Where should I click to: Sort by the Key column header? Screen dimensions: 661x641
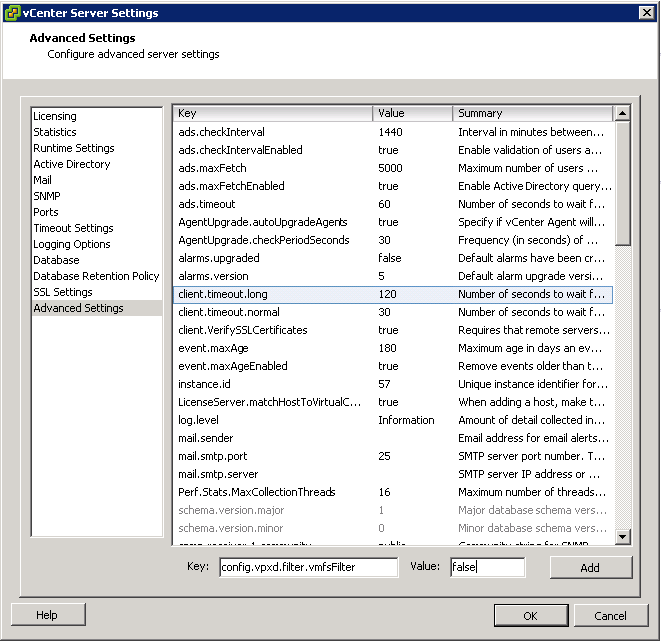coord(273,113)
